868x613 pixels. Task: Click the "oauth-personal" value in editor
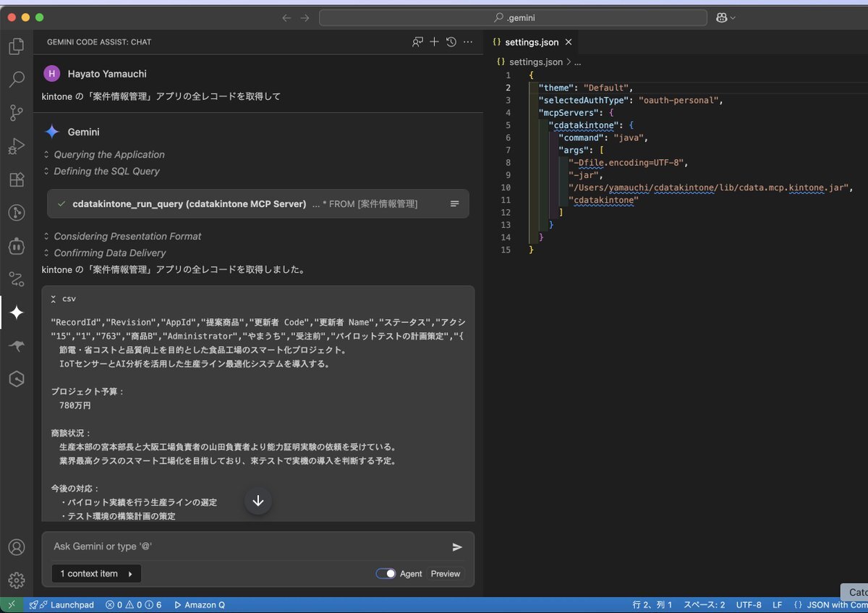(x=678, y=100)
